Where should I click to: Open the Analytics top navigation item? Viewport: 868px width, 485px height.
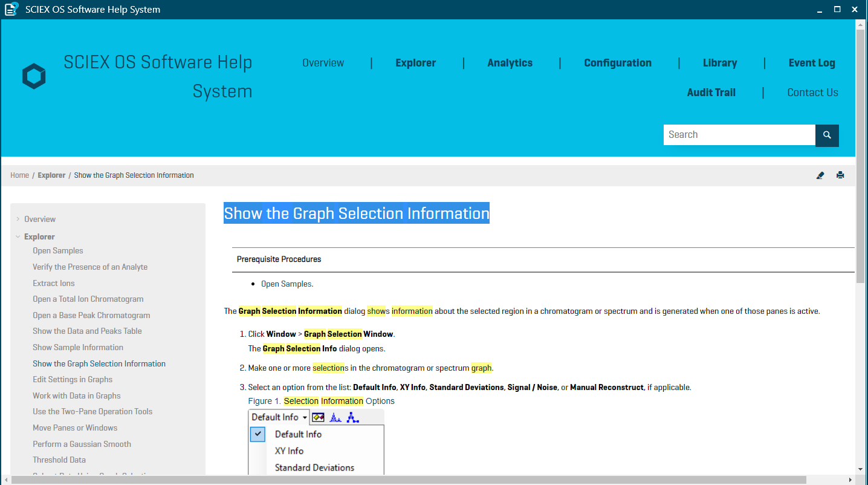(510, 63)
